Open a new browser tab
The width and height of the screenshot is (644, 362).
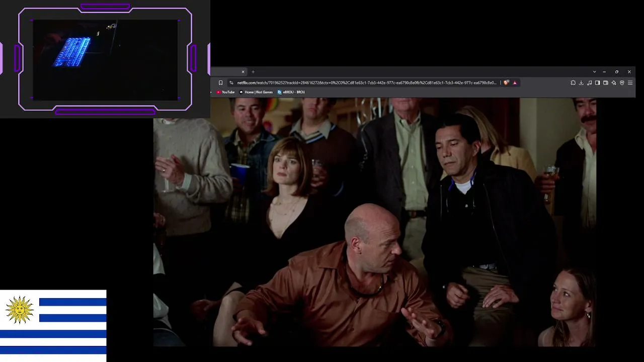click(253, 72)
